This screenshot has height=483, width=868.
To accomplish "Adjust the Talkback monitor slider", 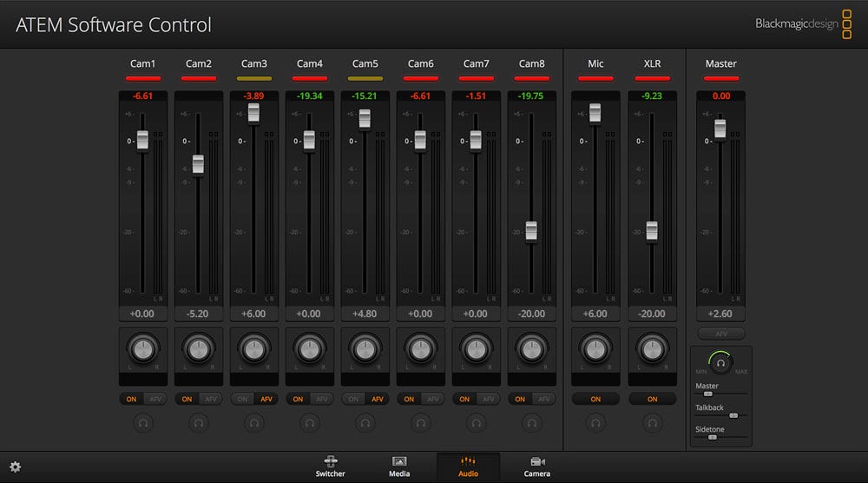I will pyautogui.click(x=733, y=415).
